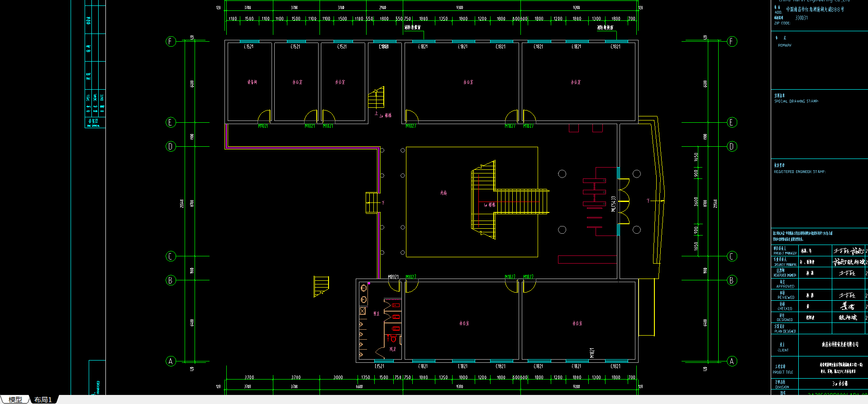
Task: Select the left 消防救援窗 annotation label
Action: [412, 28]
